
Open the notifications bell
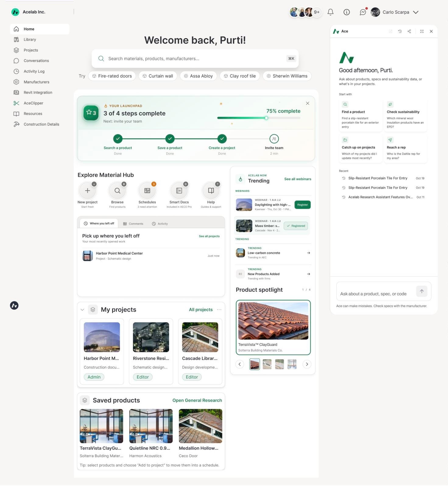(x=330, y=12)
